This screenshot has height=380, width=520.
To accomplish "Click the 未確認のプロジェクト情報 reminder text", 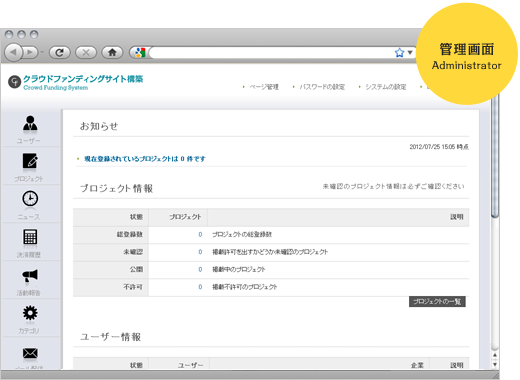I will (393, 186).
